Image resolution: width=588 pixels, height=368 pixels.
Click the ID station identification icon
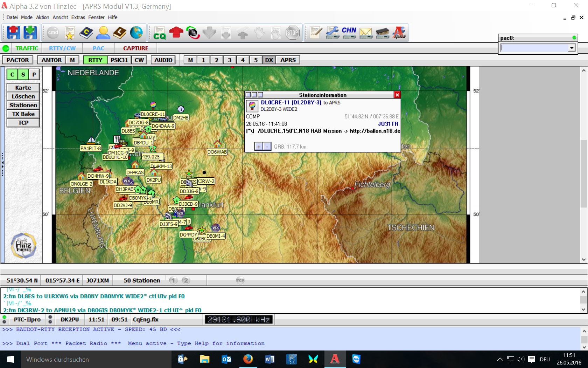pos(193,33)
